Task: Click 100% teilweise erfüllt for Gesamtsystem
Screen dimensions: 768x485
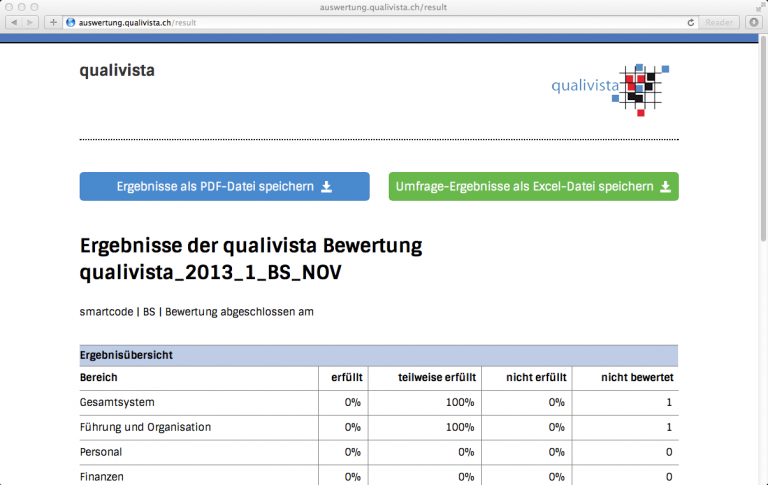Action: click(x=460, y=402)
